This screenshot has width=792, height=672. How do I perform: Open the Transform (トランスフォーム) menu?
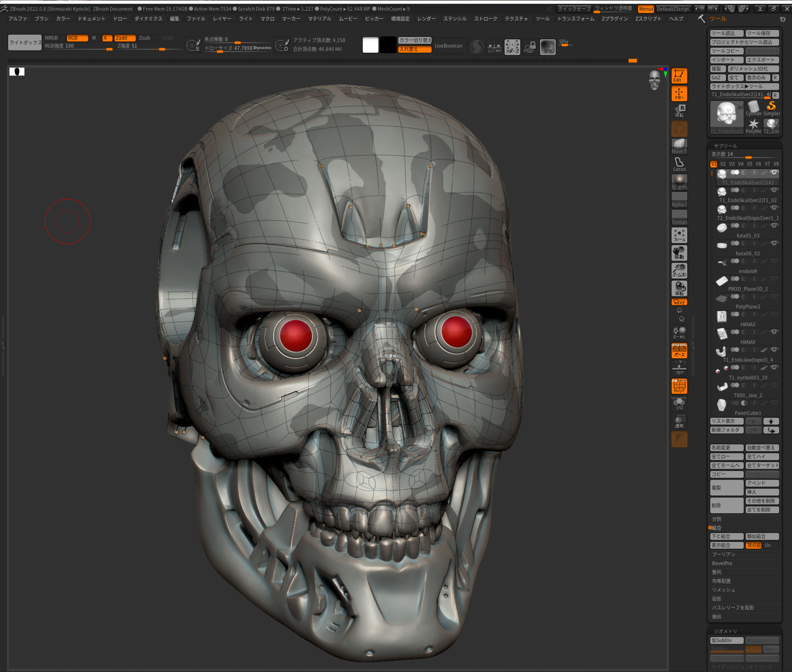pyautogui.click(x=576, y=19)
